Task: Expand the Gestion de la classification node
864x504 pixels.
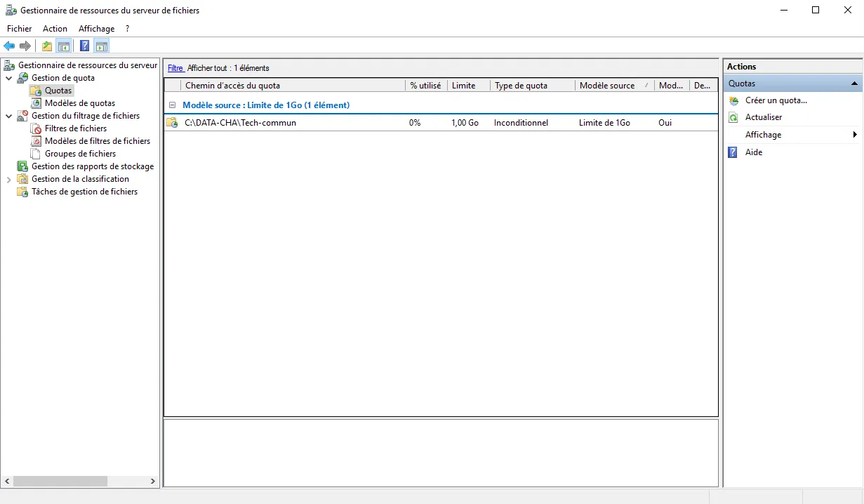Action: point(9,179)
